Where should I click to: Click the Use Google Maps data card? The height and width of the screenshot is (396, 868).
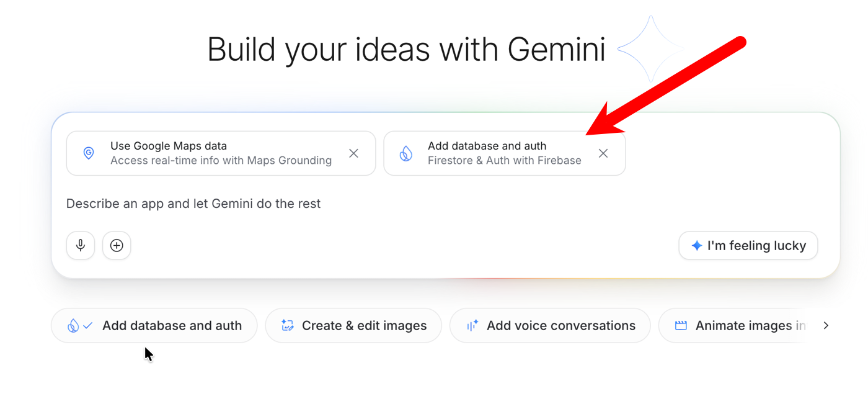pos(211,153)
